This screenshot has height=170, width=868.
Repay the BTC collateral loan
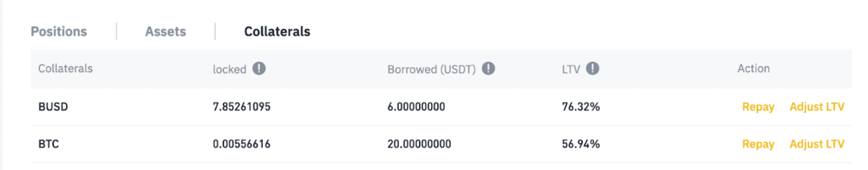pos(758,144)
